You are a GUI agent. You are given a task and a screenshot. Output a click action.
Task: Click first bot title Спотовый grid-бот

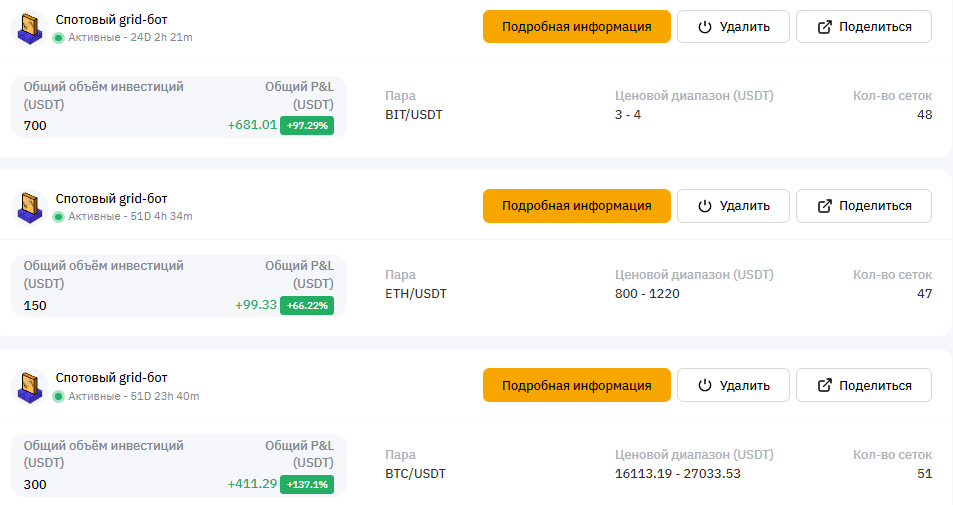tap(112, 19)
